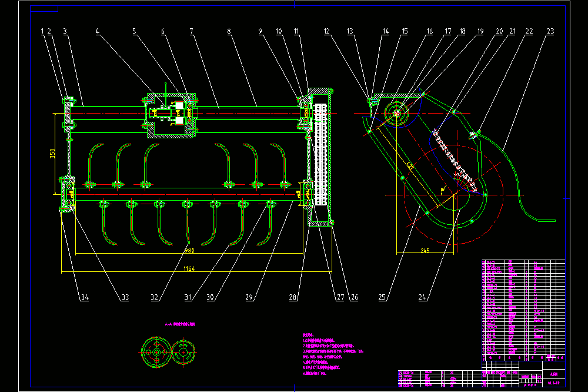The width and height of the screenshot is (588, 392).
Task: Pick callout number 32
Action: click(155, 297)
